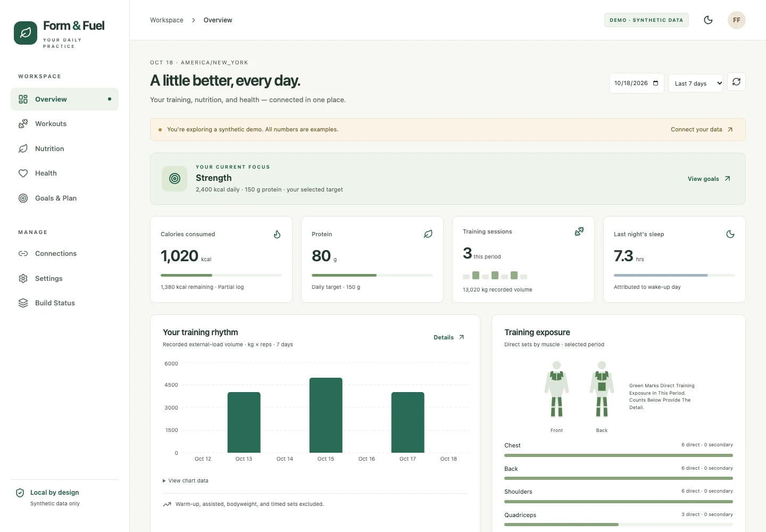Open the Build Status page
766x532 pixels.
64,303
